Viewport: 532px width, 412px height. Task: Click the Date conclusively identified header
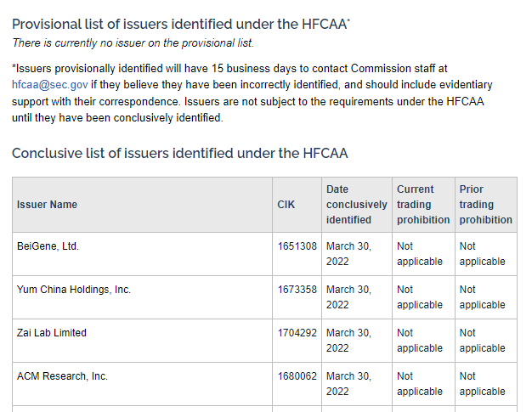tap(356, 205)
